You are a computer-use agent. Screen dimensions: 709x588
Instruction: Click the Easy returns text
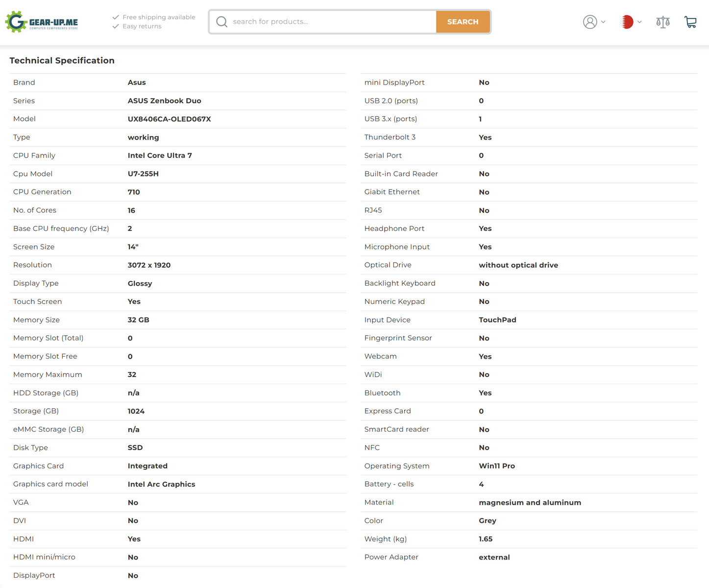[x=142, y=26]
